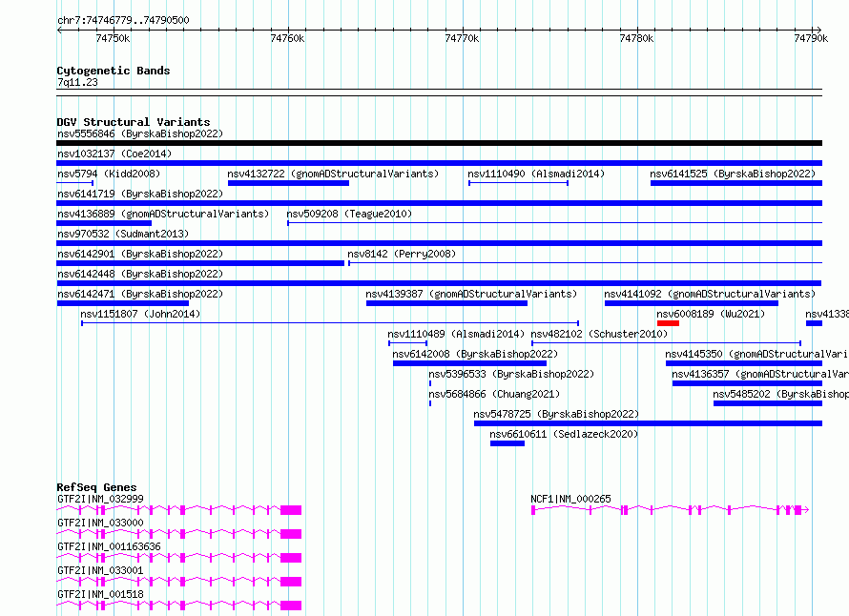This screenshot has height=616, width=849.
Task: Open nsv4136357 gnomAD variant label
Action: click(x=760, y=374)
